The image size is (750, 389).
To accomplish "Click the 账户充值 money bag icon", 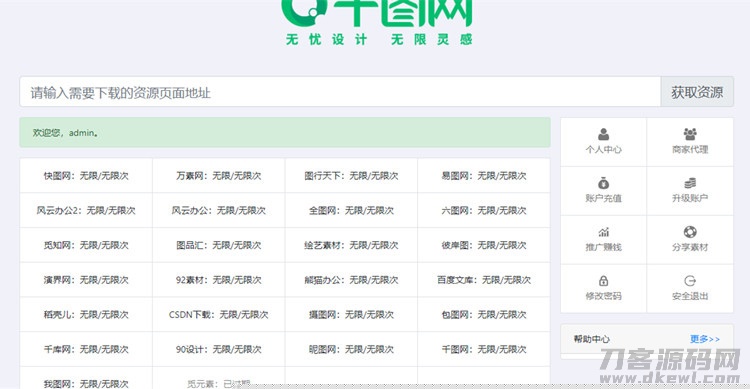I will 603,183.
